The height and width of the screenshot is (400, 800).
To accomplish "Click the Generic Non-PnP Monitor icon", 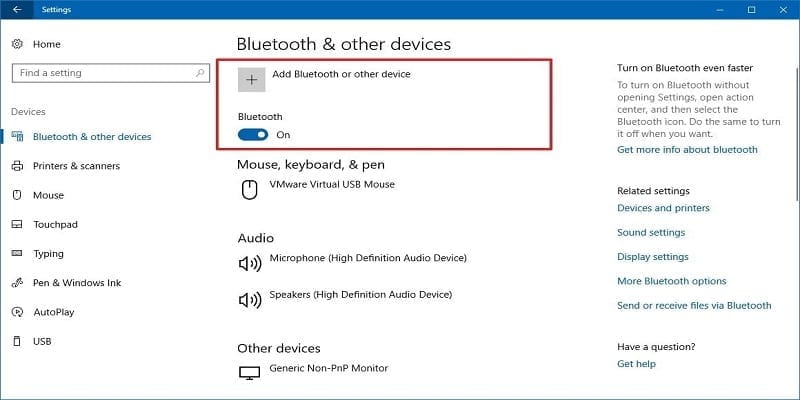I will pos(250,372).
